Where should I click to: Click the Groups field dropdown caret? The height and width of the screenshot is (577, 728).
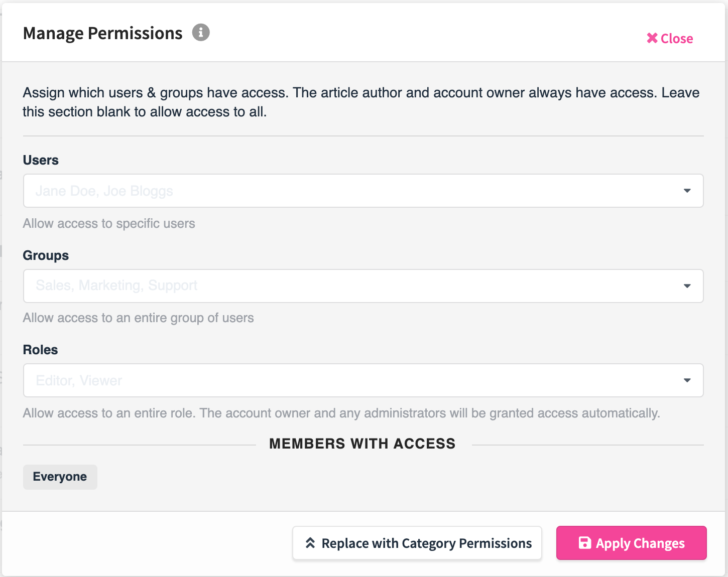click(687, 286)
